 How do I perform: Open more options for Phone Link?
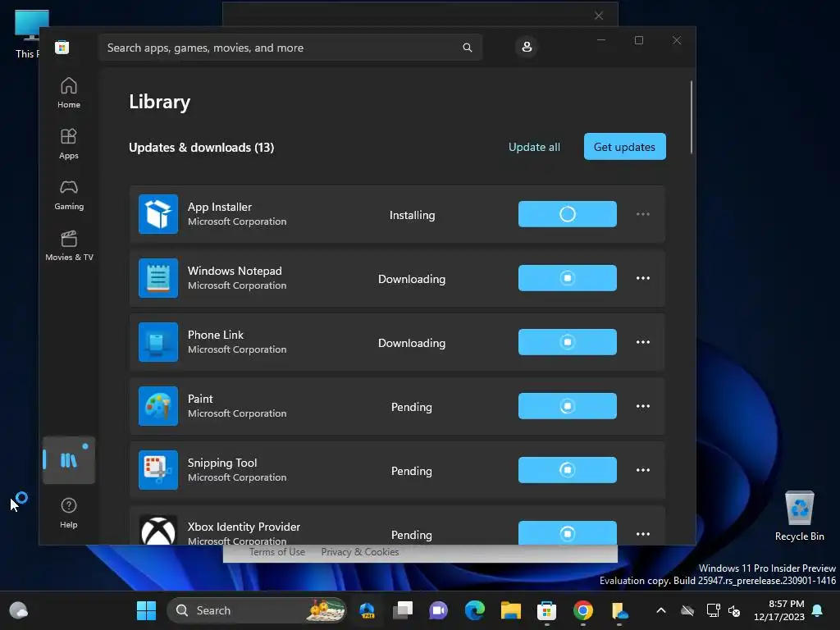[643, 342]
